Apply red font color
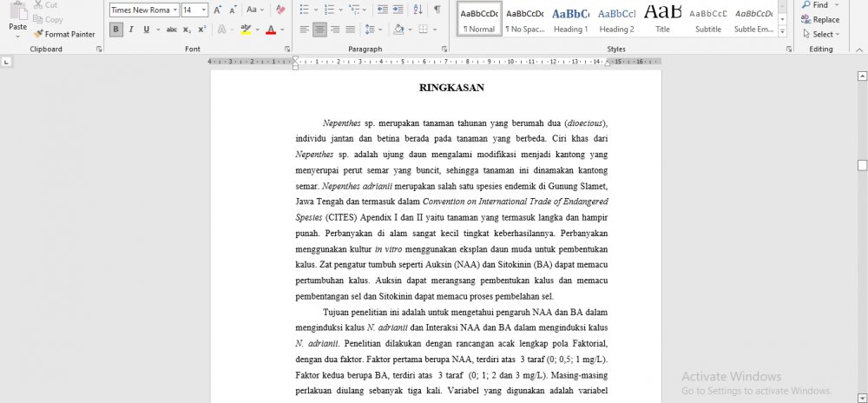Viewport: 868px width, 403px height. point(271,30)
